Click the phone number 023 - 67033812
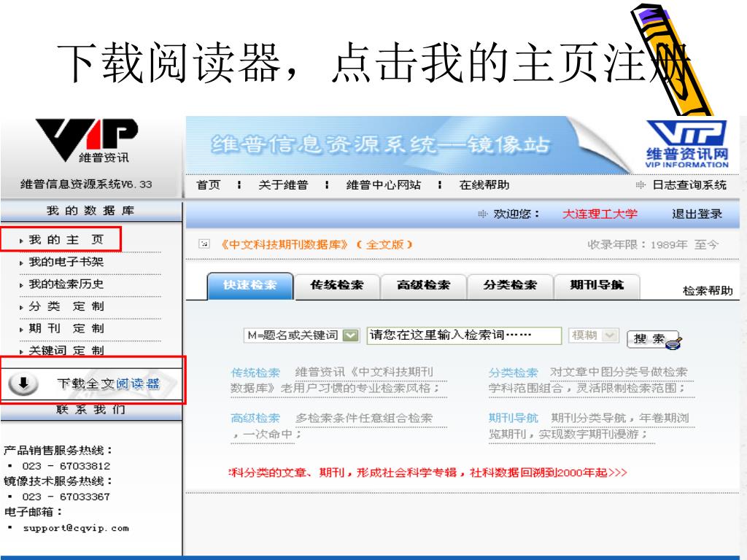 (66, 466)
